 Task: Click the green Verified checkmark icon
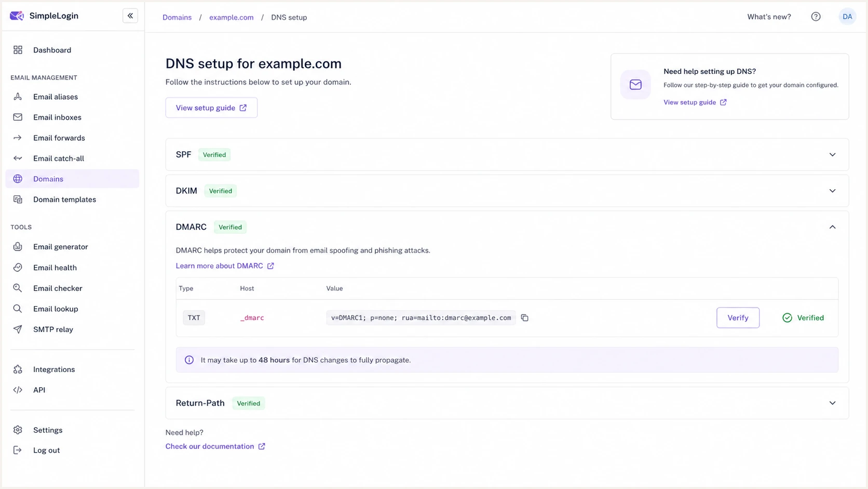click(x=787, y=318)
